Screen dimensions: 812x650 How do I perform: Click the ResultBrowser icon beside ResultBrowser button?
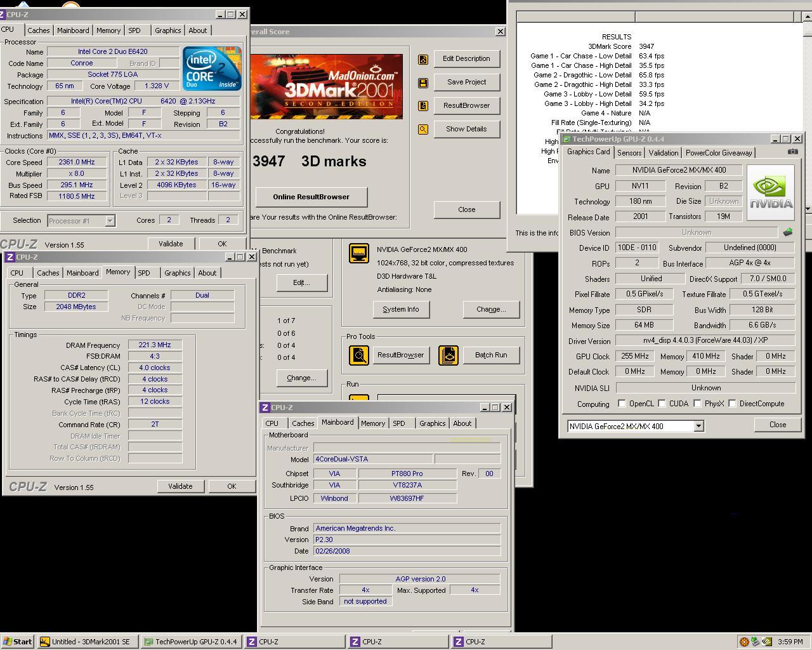pyautogui.click(x=423, y=106)
